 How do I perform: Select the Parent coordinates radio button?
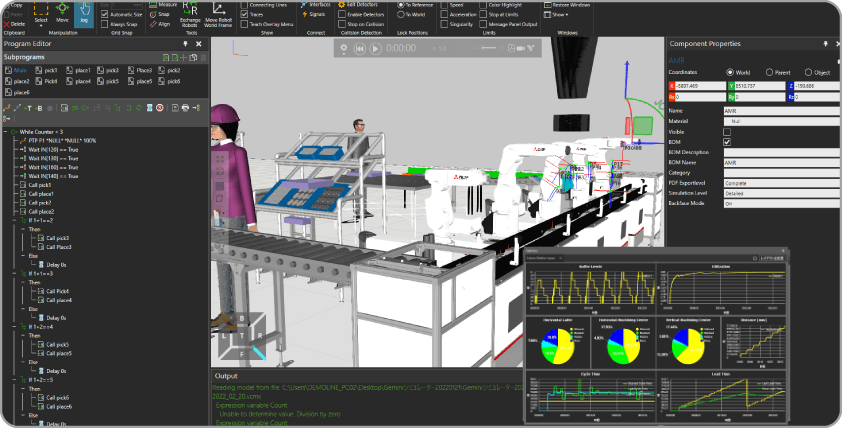[x=769, y=73]
